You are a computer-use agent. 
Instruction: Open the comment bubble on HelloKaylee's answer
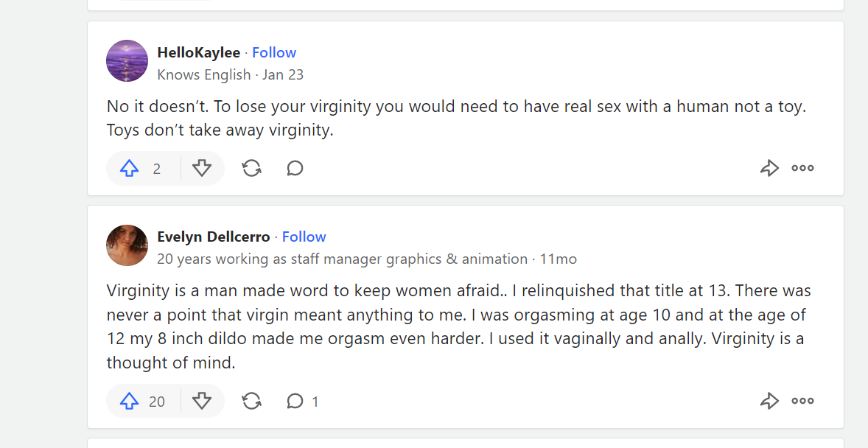[295, 168]
